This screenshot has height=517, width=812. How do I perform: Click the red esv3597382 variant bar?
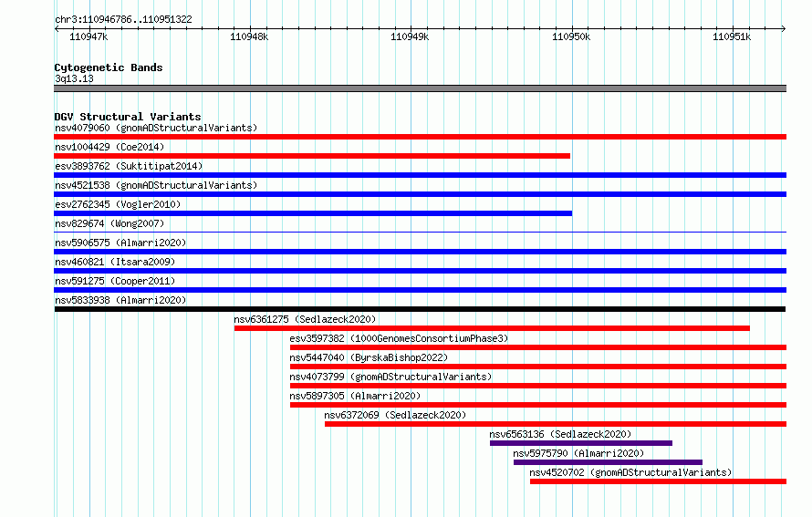pyautogui.click(x=538, y=347)
